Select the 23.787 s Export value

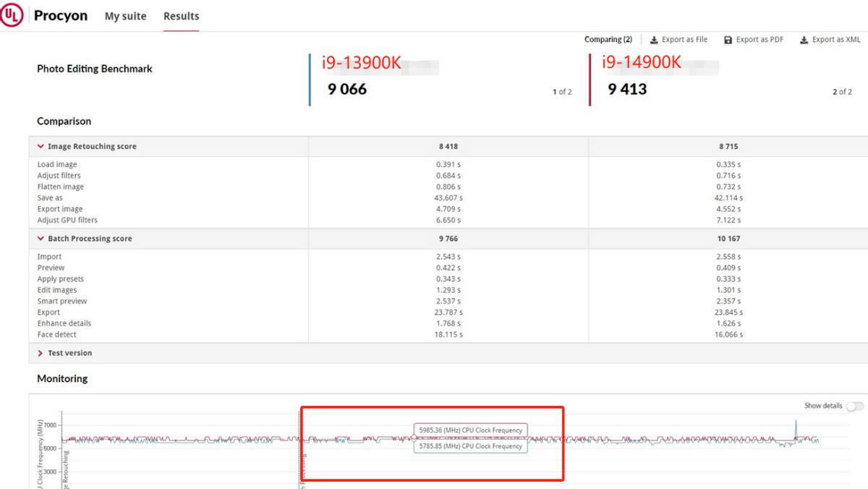click(448, 312)
